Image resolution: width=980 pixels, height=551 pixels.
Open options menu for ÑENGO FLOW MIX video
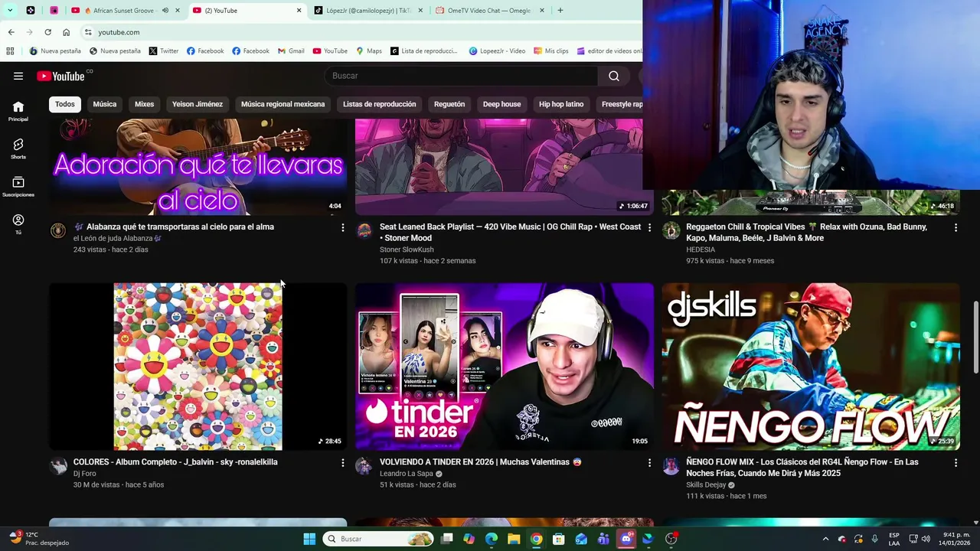click(955, 463)
